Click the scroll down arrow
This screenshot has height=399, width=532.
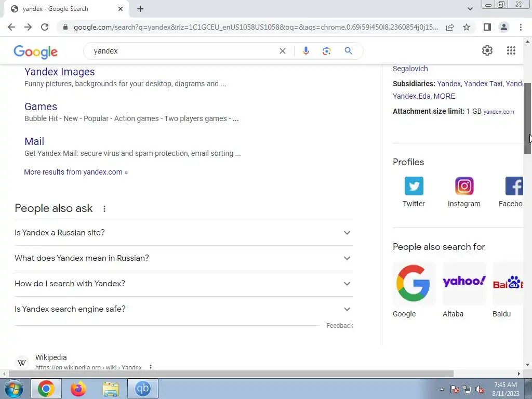click(x=528, y=365)
